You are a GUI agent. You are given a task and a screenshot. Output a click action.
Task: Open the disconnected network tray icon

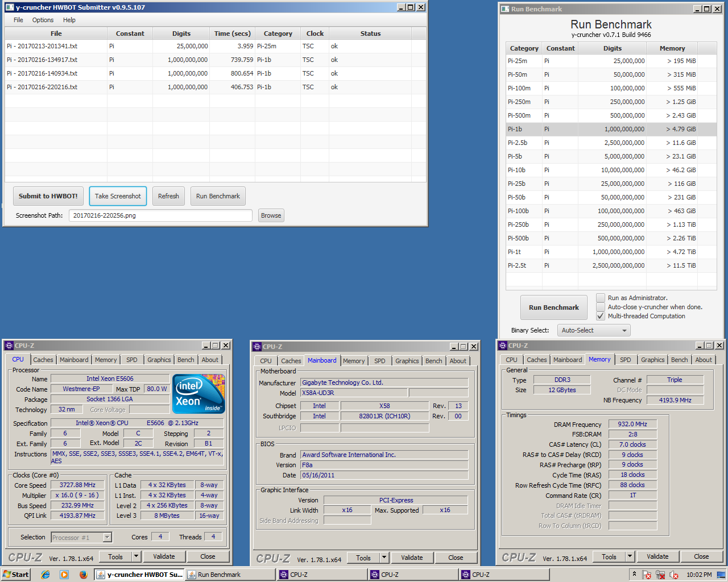coord(660,575)
